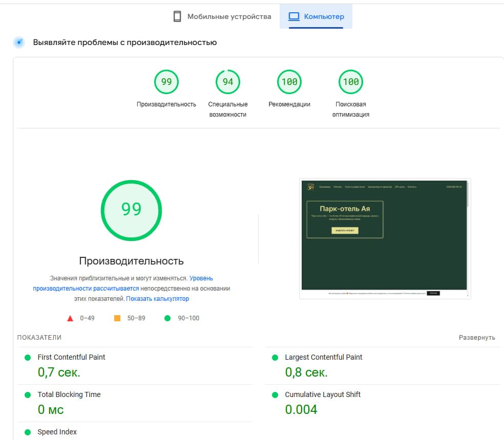
Task: Open the Показать калькулятор link
Action: (x=157, y=299)
